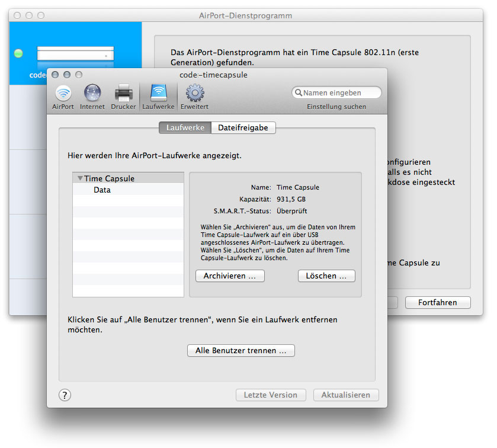Click the Archivieren button
The width and height of the screenshot is (497, 448).
click(230, 276)
